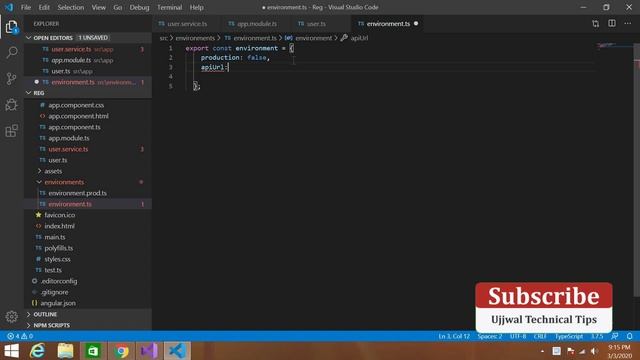Open the Search view in activity bar

[11, 52]
